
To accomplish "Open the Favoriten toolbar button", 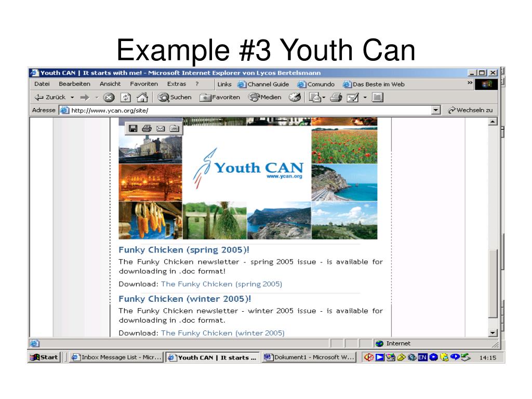I will pyautogui.click(x=220, y=97).
